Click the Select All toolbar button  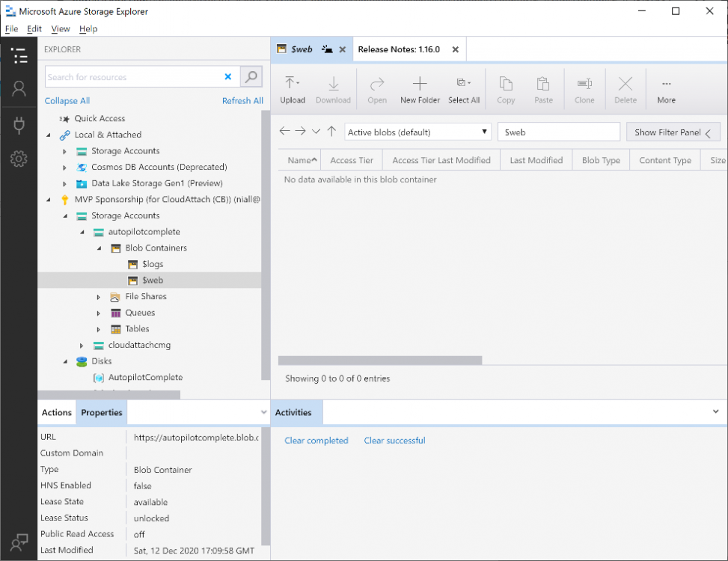tap(464, 90)
